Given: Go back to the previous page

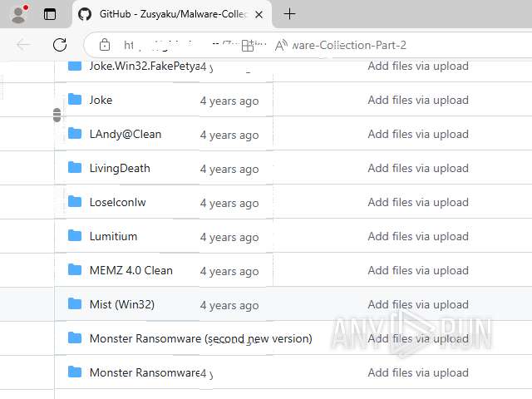Looking at the screenshot, I should [x=23, y=45].
